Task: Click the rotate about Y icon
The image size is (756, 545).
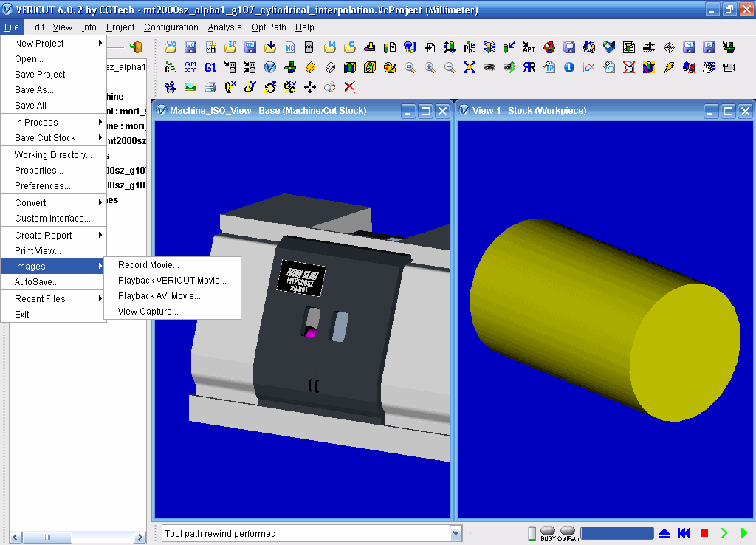Action: tap(250, 87)
